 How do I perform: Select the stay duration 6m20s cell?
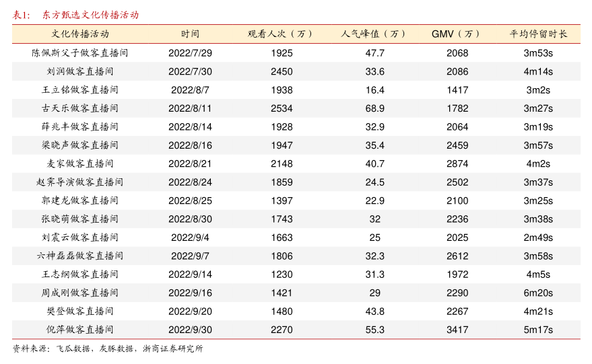tap(538, 293)
